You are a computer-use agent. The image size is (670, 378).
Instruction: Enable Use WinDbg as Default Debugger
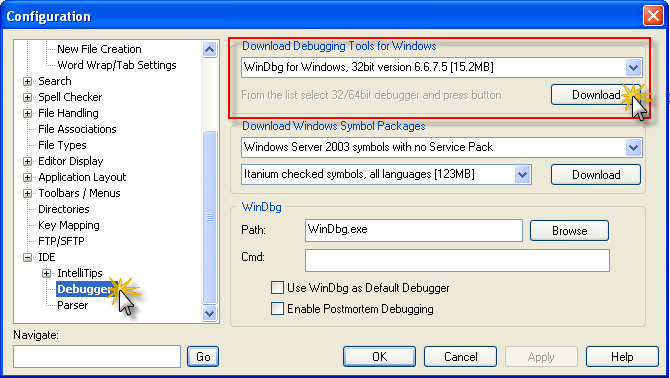click(277, 288)
